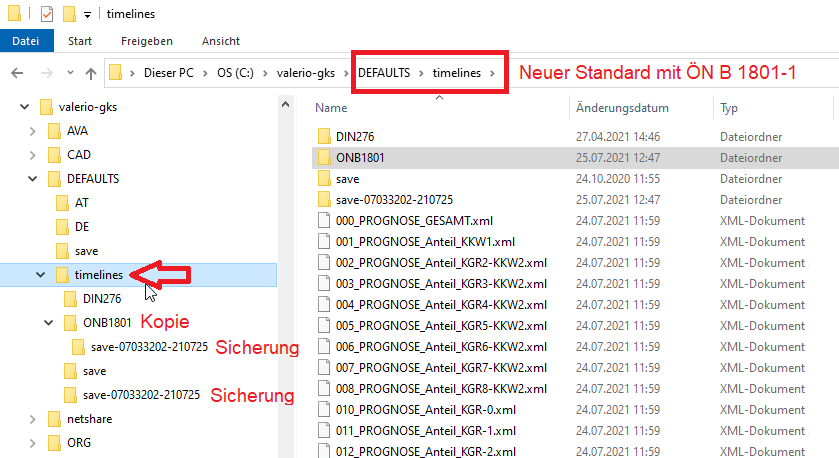Switch to the Ansicht ribbon tab
839x458 pixels.
(220, 41)
